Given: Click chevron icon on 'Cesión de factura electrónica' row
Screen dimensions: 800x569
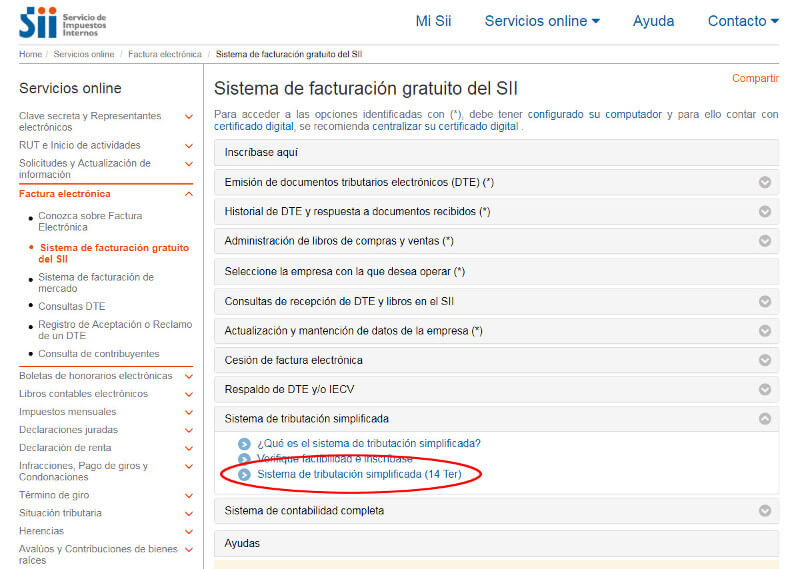Looking at the screenshot, I should coord(765,360).
